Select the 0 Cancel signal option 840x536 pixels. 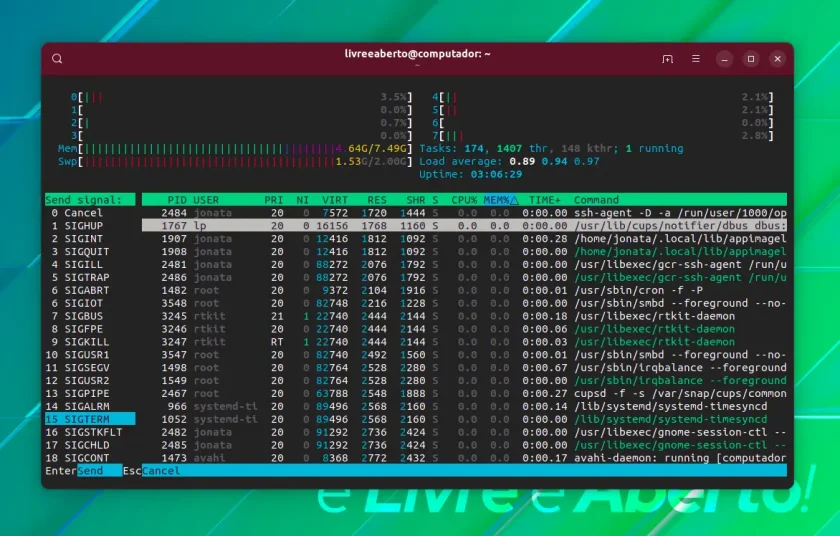(90, 213)
